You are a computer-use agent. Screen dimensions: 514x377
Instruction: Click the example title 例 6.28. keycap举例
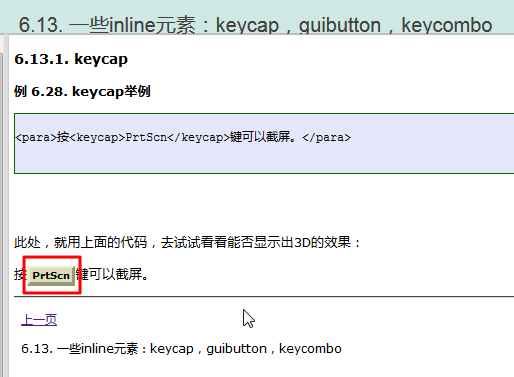[x=82, y=91]
